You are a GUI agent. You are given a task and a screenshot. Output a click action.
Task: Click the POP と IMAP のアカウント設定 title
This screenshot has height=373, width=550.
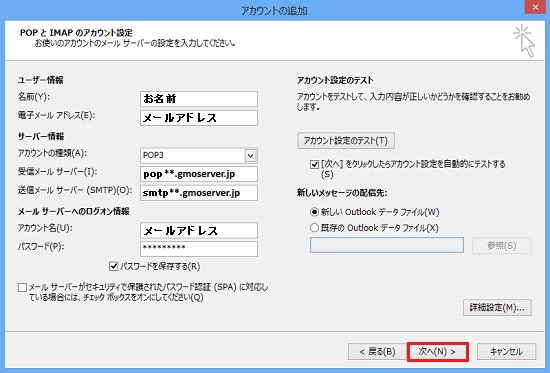(76, 33)
